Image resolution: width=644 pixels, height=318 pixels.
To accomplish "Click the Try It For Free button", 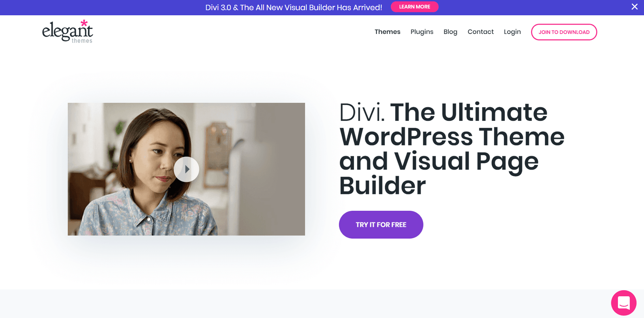I will [x=381, y=224].
